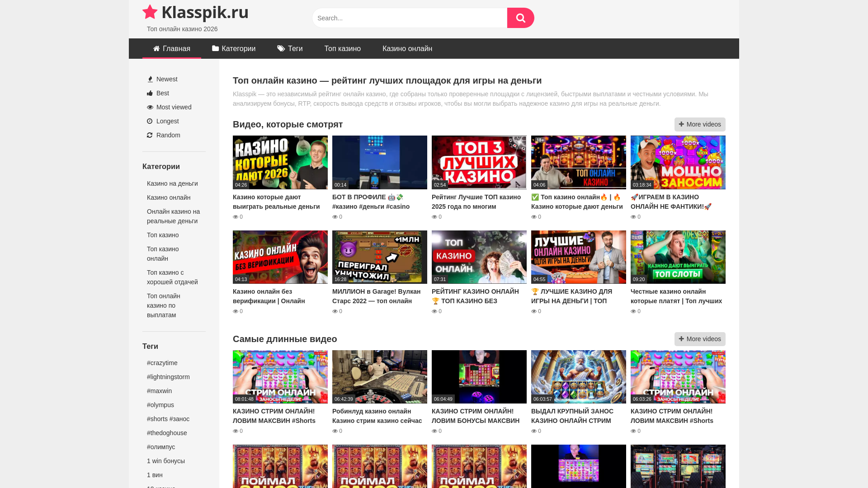Open the Казино онлайн menu item

click(x=407, y=49)
